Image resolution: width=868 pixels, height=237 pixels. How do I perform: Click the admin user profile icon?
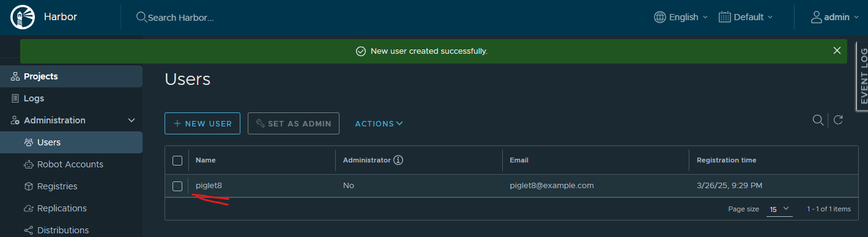816,17
